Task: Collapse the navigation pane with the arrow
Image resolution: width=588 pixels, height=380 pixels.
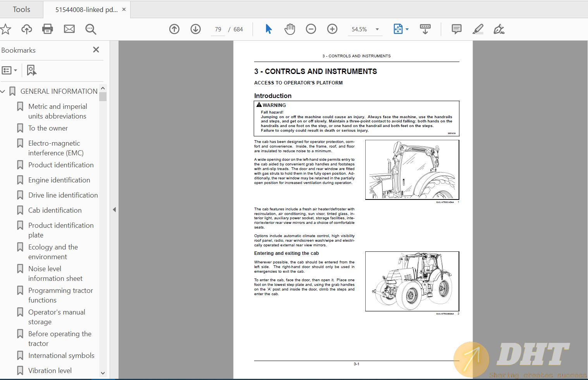Action: (114, 210)
